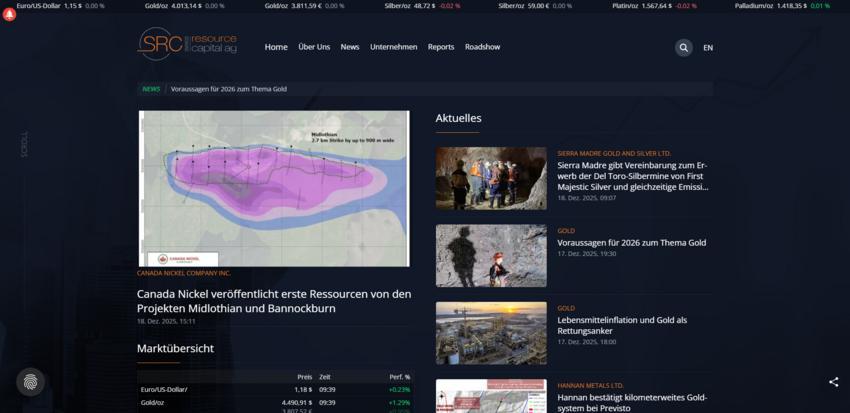Click the share icon at right edge

pyautogui.click(x=833, y=382)
